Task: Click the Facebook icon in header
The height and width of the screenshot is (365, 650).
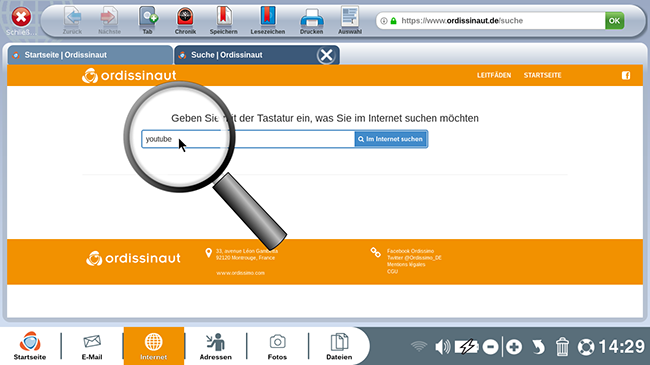Action: (x=626, y=75)
